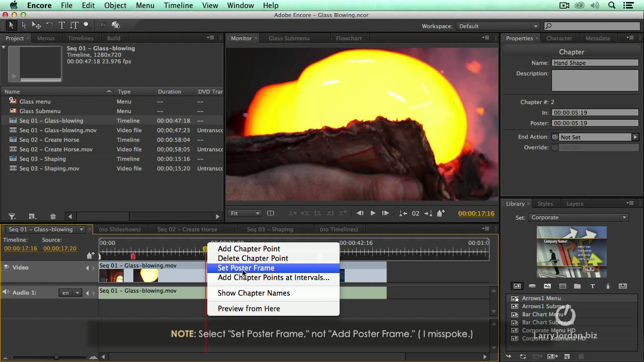Click the Place library item arrow icon
Viewport: 644px width, 362px height.
[x=509, y=356]
